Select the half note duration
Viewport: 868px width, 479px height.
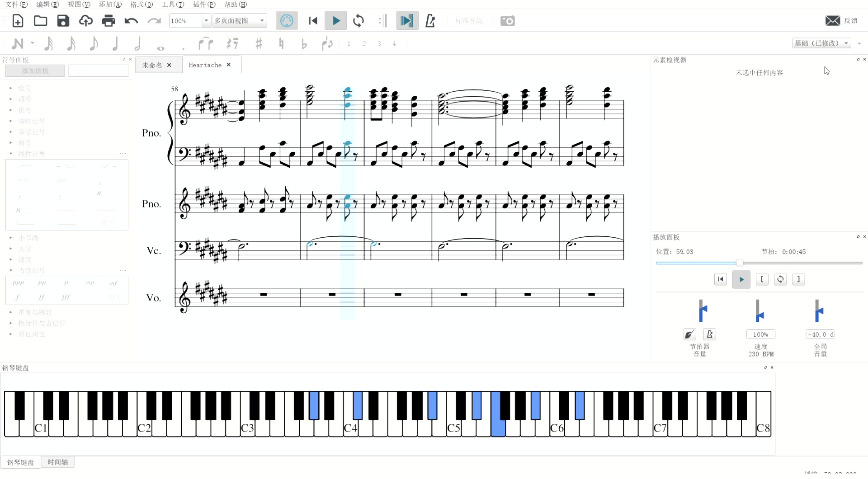[x=138, y=44]
